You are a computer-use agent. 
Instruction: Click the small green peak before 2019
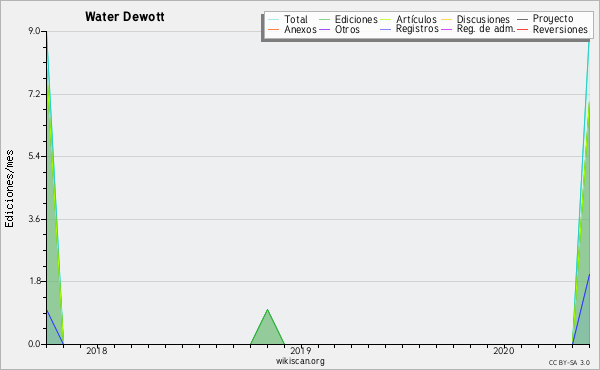pyautogui.click(x=267, y=326)
